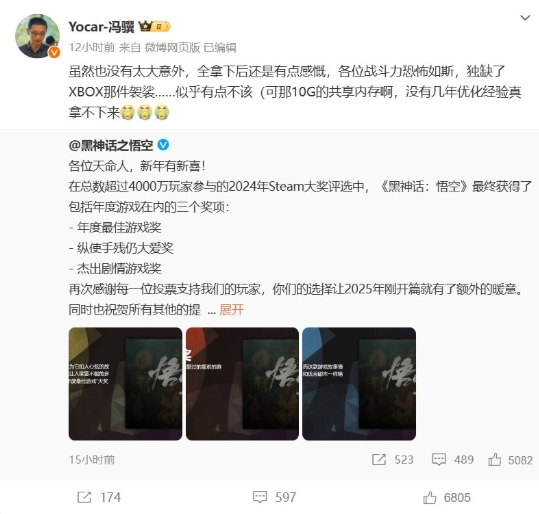
Task: Like the original post with 5082 likes
Action: click(494, 459)
